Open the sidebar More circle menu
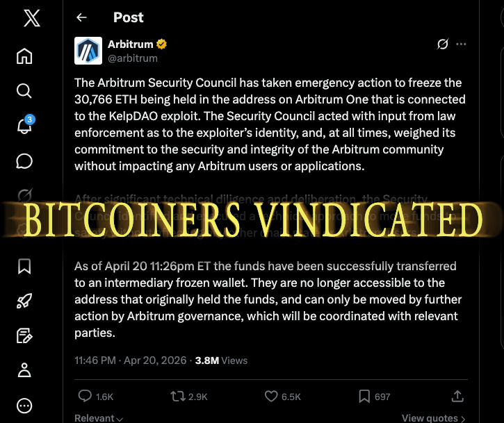The width and height of the screenshot is (504, 423). 24,405
